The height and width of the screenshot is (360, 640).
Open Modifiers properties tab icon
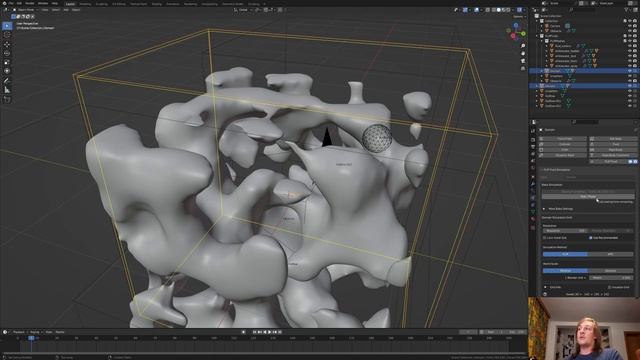click(533, 184)
